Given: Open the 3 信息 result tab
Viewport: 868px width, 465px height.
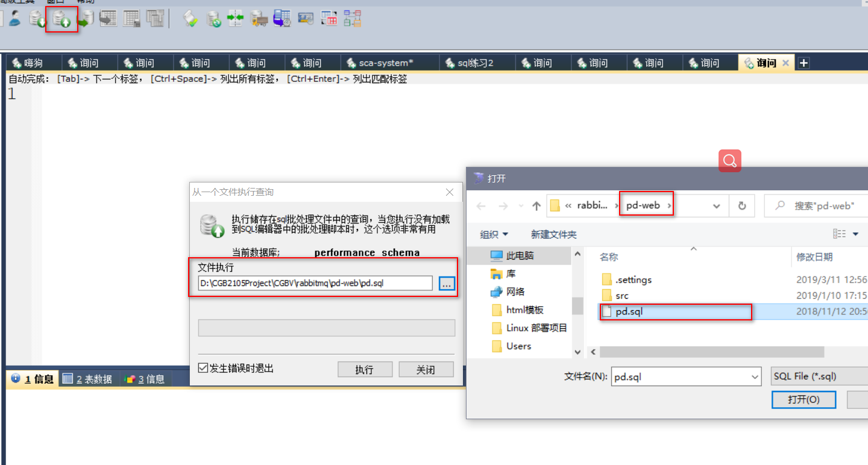Looking at the screenshot, I should coord(145,379).
